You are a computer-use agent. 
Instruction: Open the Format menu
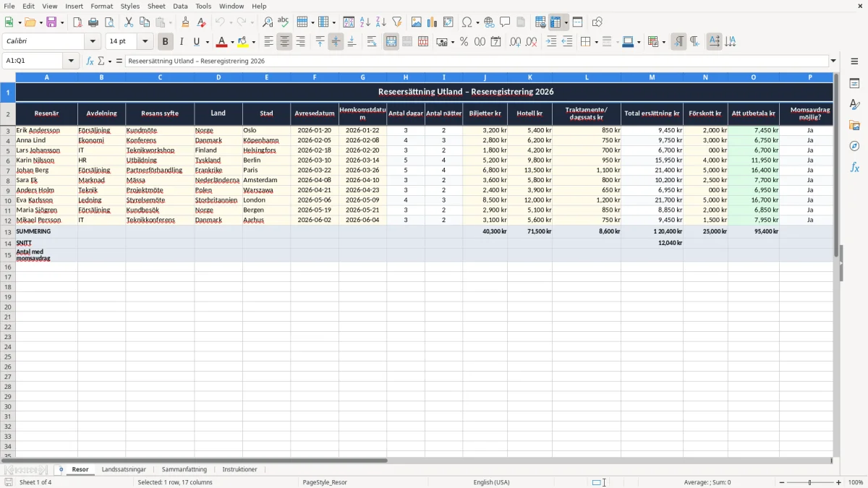click(101, 6)
